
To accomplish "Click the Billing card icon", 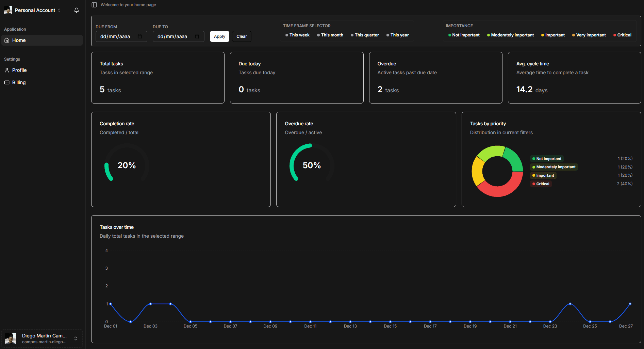I will (x=7, y=82).
